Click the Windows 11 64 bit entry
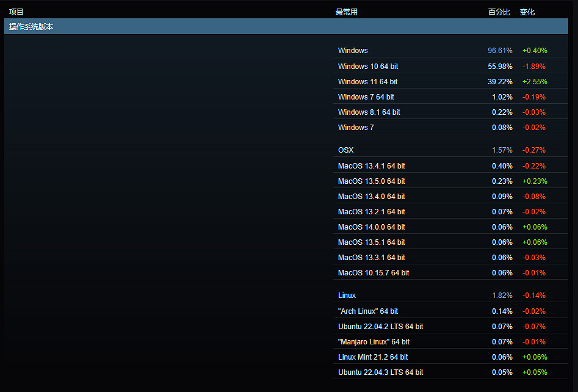The height and width of the screenshot is (392, 578). tap(367, 81)
